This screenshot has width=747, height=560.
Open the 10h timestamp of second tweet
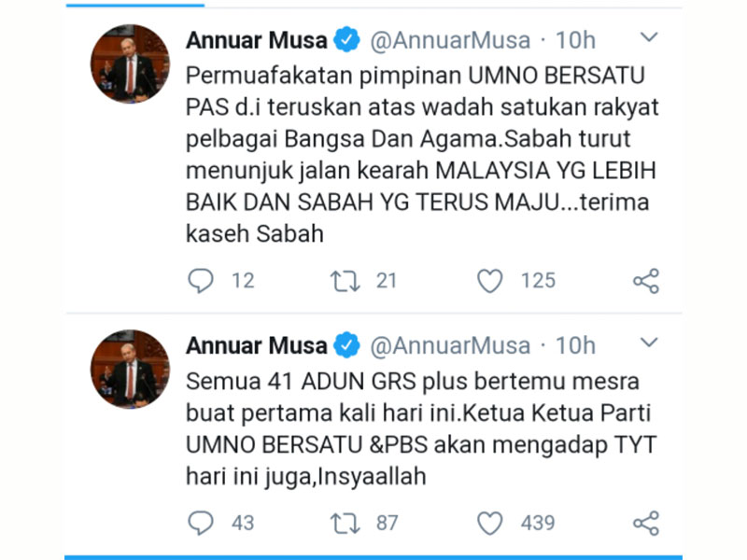(x=575, y=345)
